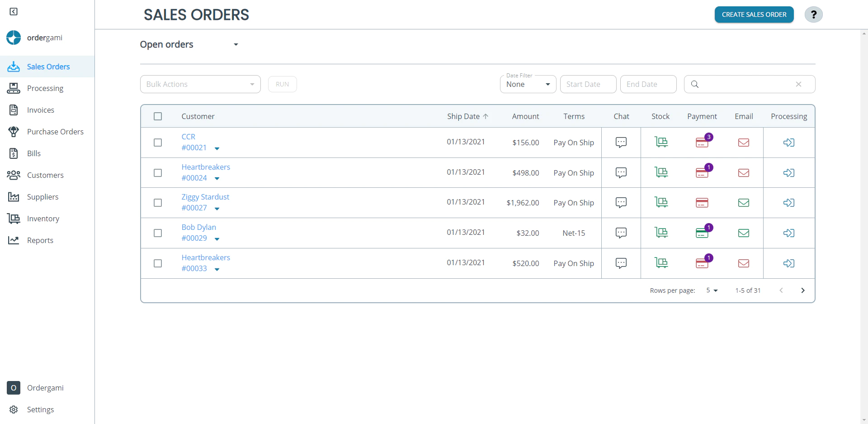The width and height of the screenshot is (868, 424).
Task: Click Create Sales Order button
Action: click(x=754, y=14)
